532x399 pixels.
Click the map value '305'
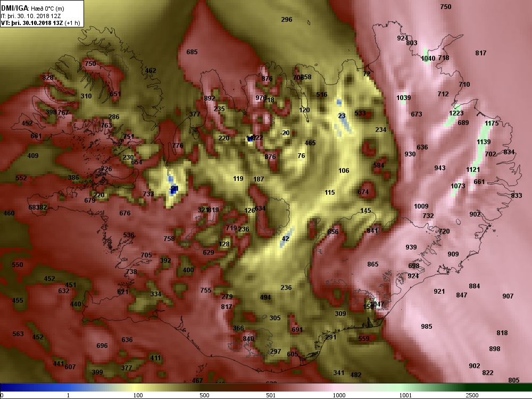click(x=275, y=318)
